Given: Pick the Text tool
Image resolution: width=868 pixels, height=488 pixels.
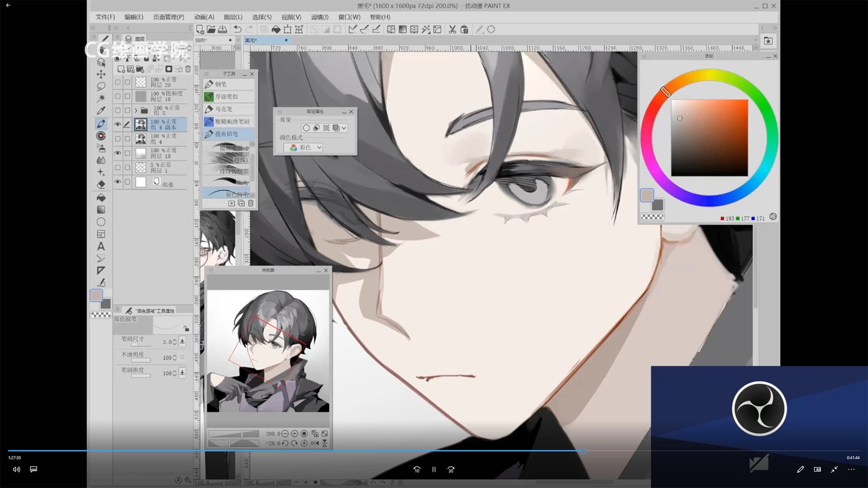Looking at the screenshot, I should 101,246.
